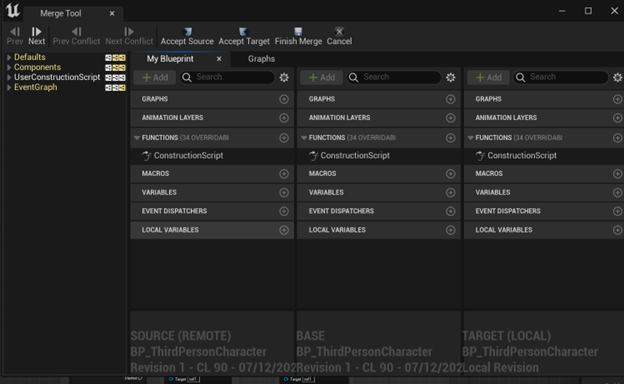Add a function in Base panel

pos(450,138)
